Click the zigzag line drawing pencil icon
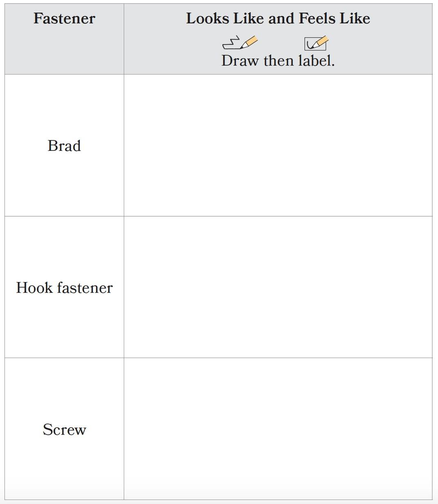Screen dimensions: 438x504 click(x=240, y=43)
